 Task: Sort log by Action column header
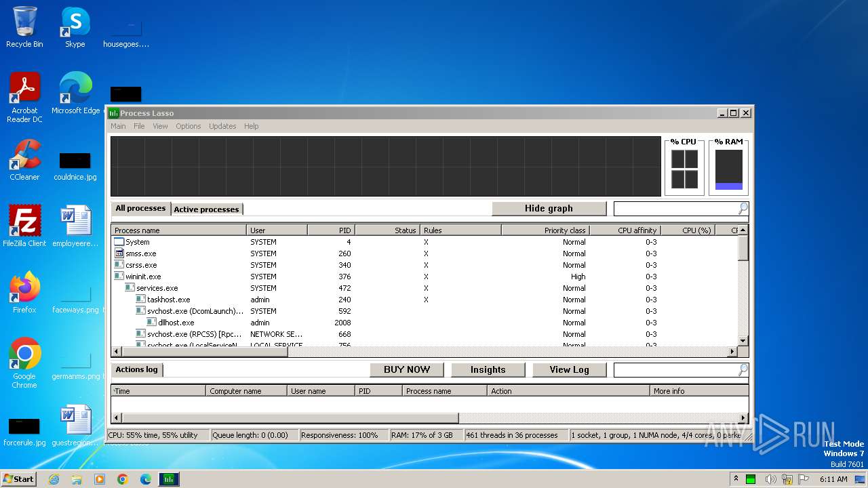pyautogui.click(x=568, y=391)
